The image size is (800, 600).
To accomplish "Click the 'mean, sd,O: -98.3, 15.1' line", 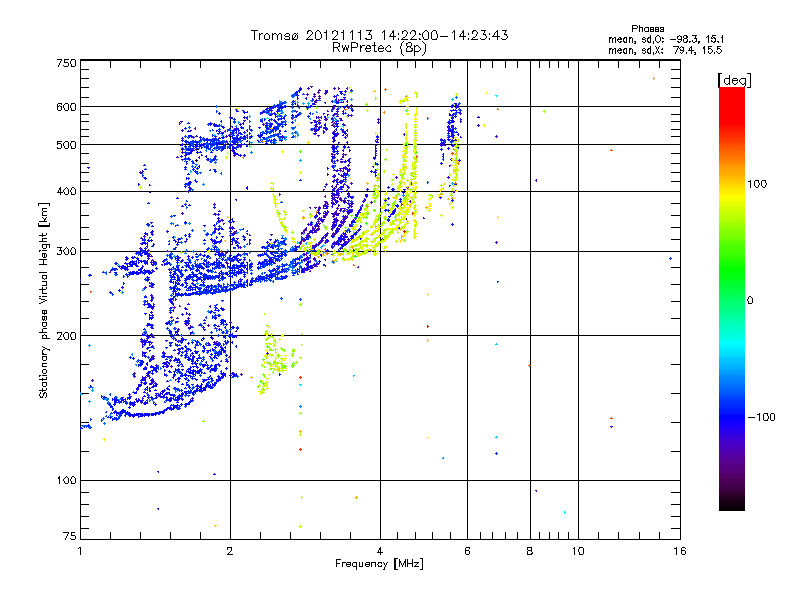I will click(x=666, y=39).
